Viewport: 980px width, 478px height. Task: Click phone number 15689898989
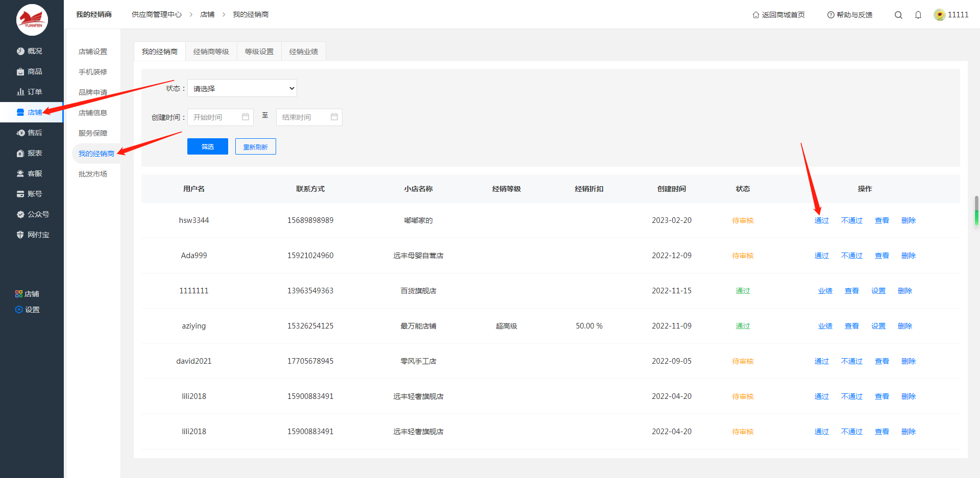(x=310, y=220)
